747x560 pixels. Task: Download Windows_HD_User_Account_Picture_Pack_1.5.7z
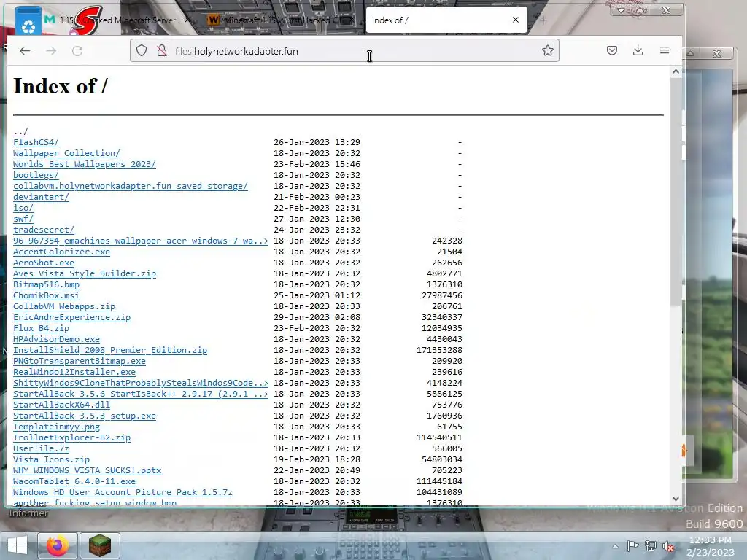coord(123,493)
